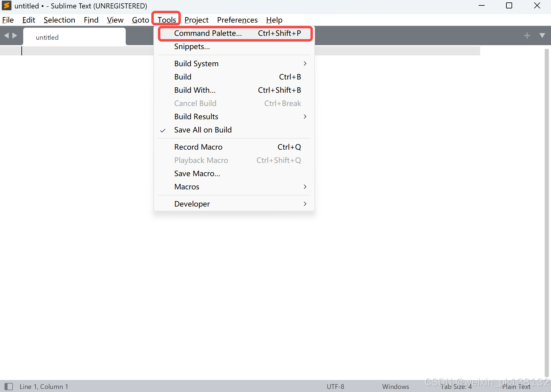Expand the Macros submenu
Image resolution: width=551 pixels, height=392 pixels.
tap(187, 187)
